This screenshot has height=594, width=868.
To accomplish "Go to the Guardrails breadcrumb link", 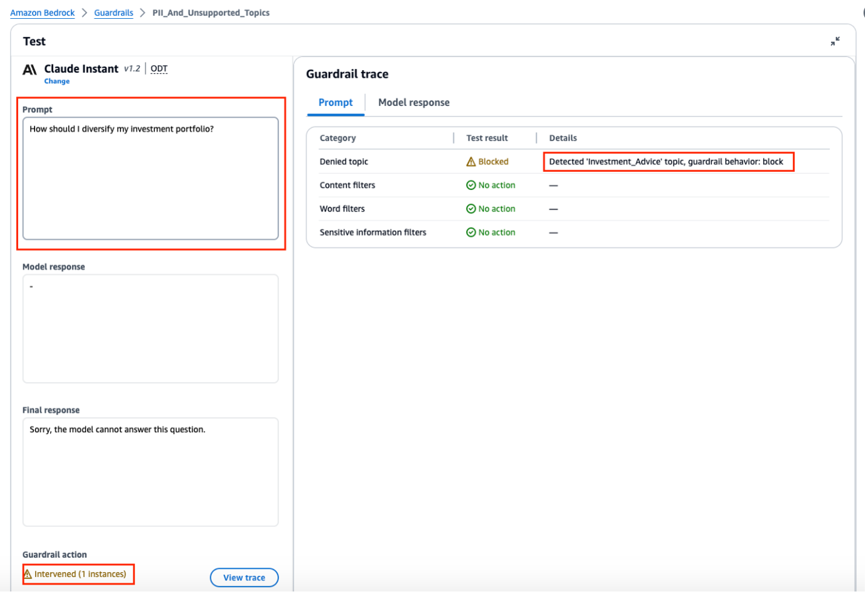I will point(114,13).
